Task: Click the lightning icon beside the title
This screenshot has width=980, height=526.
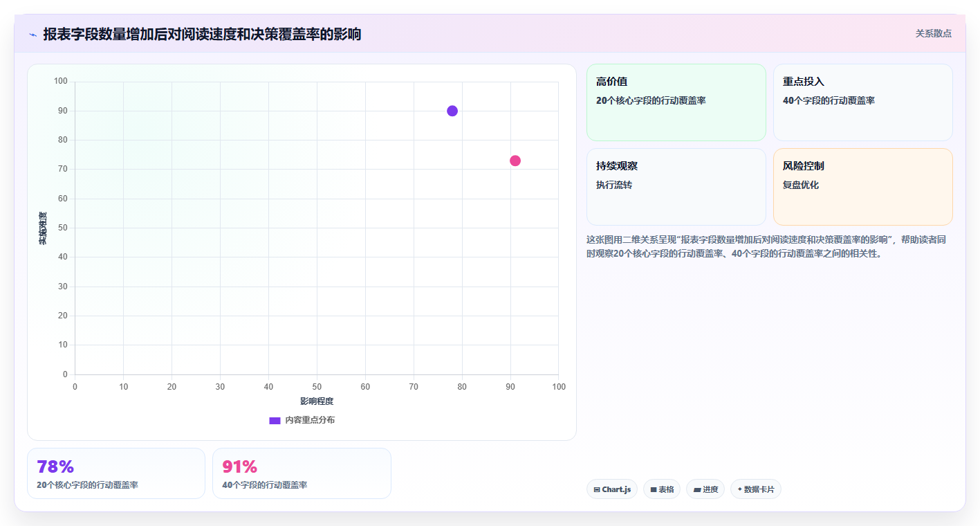Action: tap(33, 35)
